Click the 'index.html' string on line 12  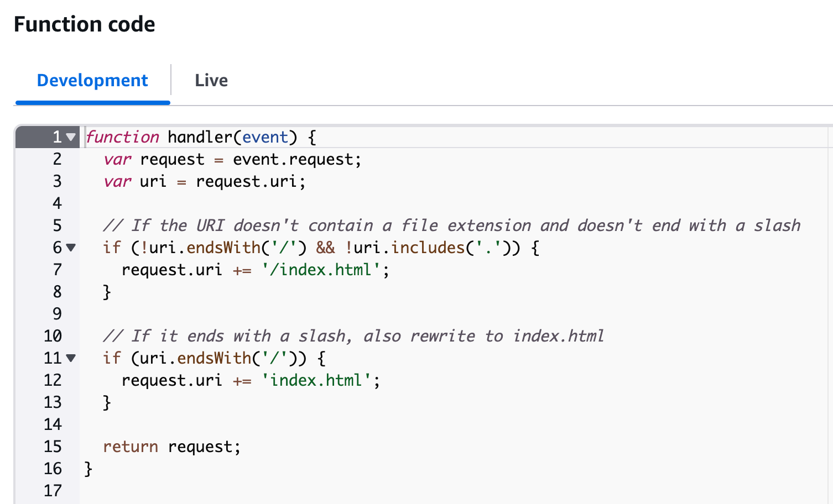pyautogui.click(x=316, y=380)
